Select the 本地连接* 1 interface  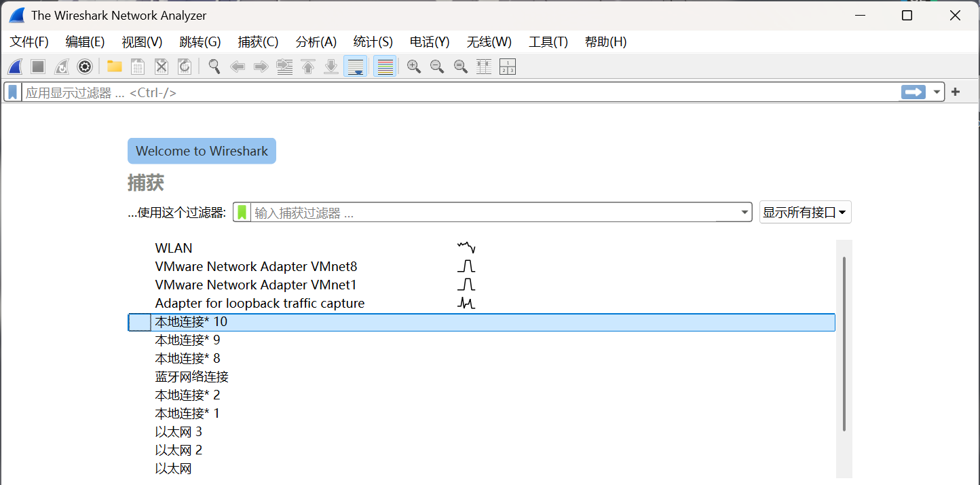click(x=481, y=414)
